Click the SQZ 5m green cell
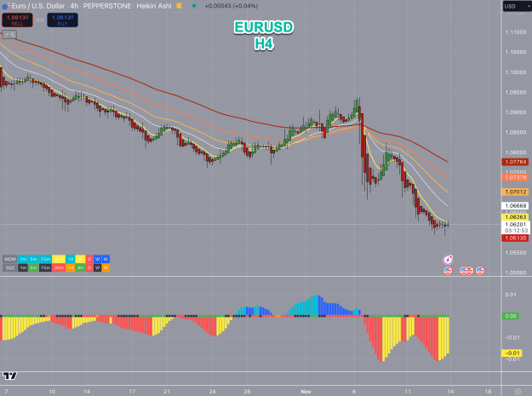532x396 pixels. (33, 267)
